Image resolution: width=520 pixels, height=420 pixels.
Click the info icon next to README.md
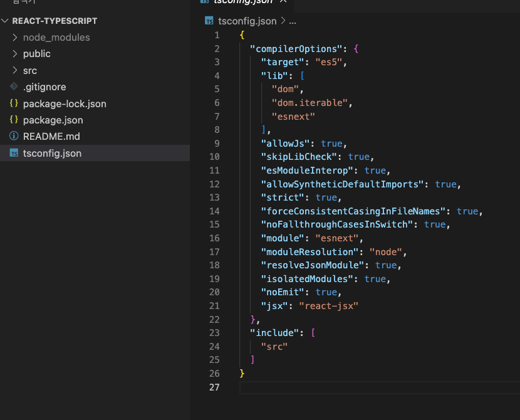14,136
